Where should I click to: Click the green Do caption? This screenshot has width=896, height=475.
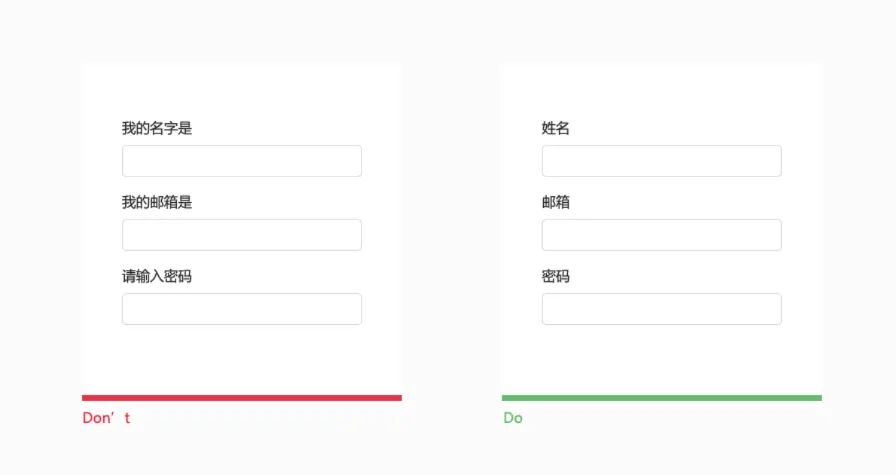(513, 418)
